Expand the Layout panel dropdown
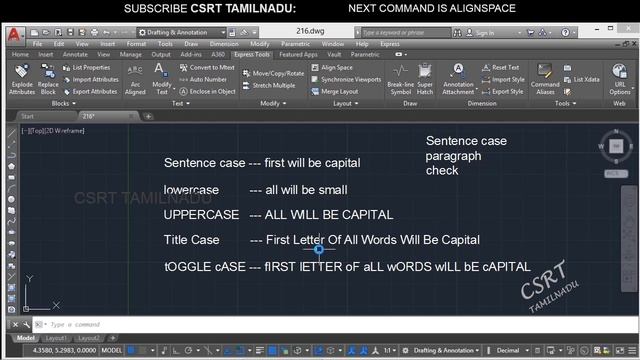This screenshot has height=360, width=640. click(345, 104)
